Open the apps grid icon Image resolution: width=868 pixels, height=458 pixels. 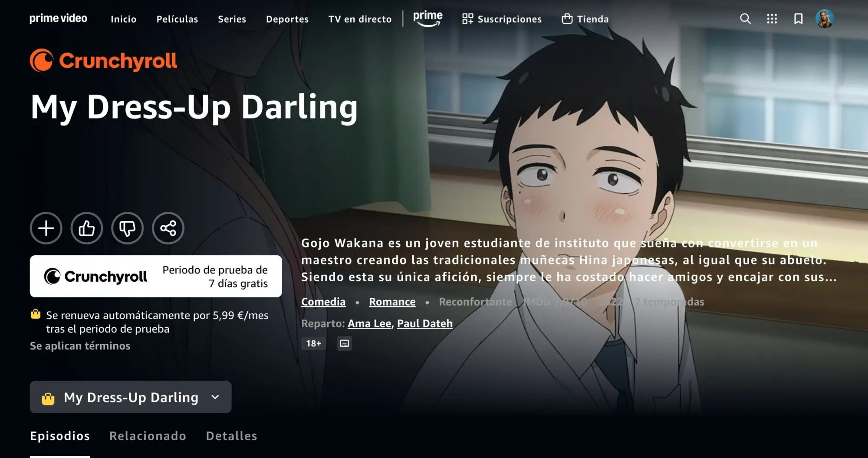(772, 19)
